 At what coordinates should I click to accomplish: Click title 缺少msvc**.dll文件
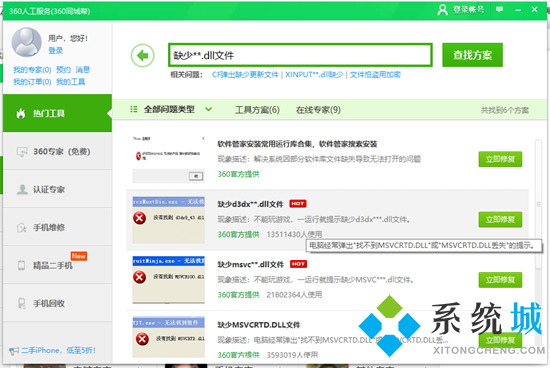click(251, 265)
